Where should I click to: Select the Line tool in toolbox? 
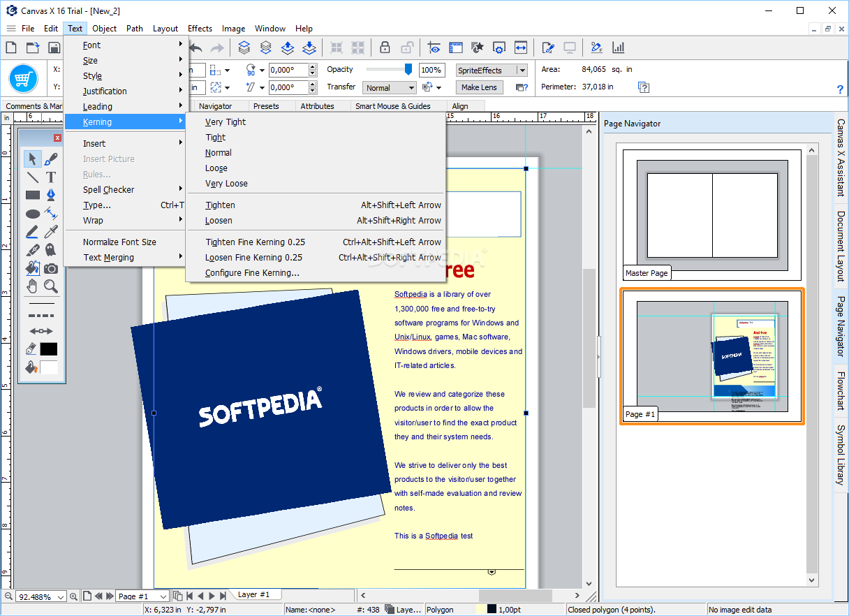point(33,177)
